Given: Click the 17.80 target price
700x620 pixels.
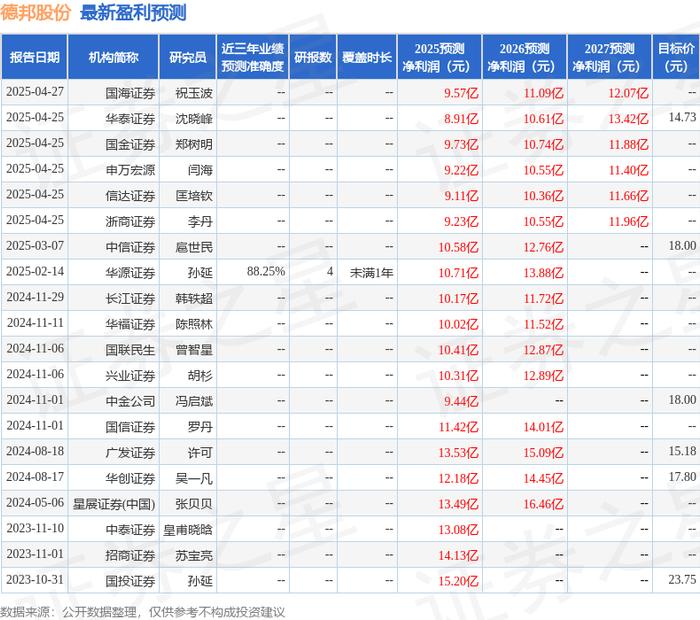Looking at the screenshot, I should [x=683, y=477].
